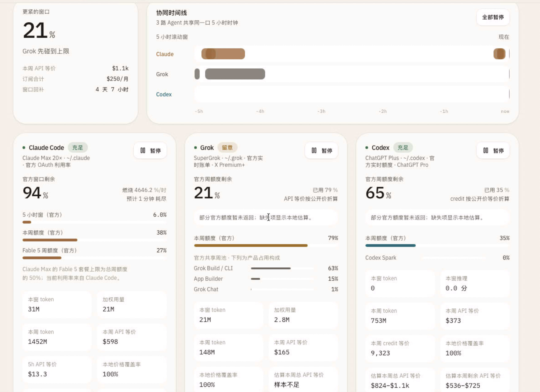540x392 pixels.
Task: Click Grok's 21% weekly remaining figure
Action: coord(207,193)
